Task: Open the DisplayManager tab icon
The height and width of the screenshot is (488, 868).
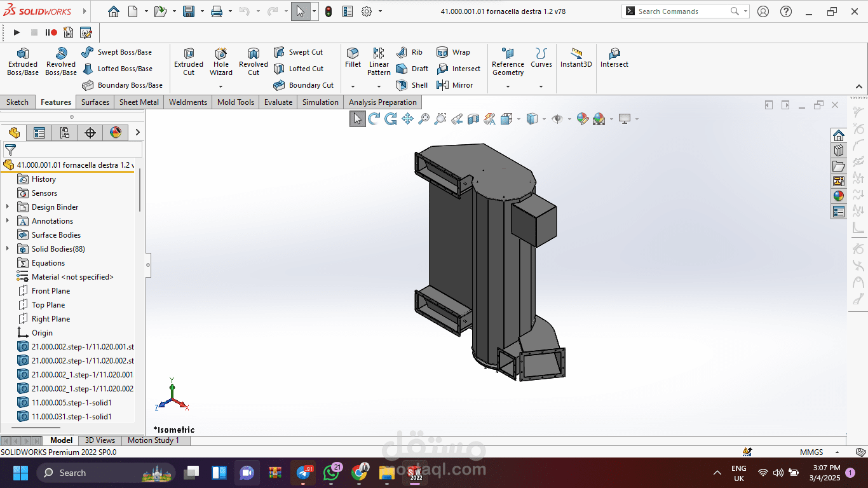Action: click(116, 132)
